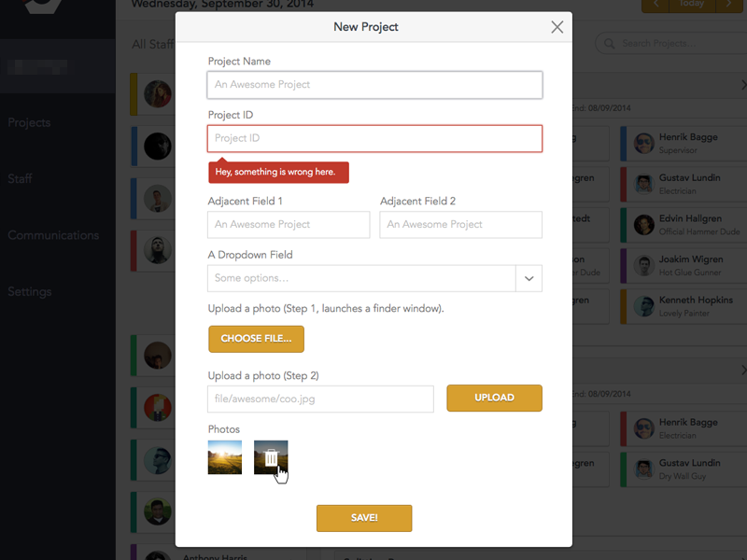Focus the Project ID input field
747x560 pixels.
374,138
